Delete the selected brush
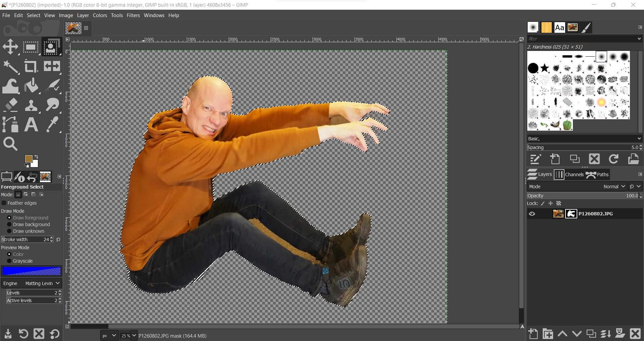The height and width of the screenshot is (341, 644). (594, 159)
